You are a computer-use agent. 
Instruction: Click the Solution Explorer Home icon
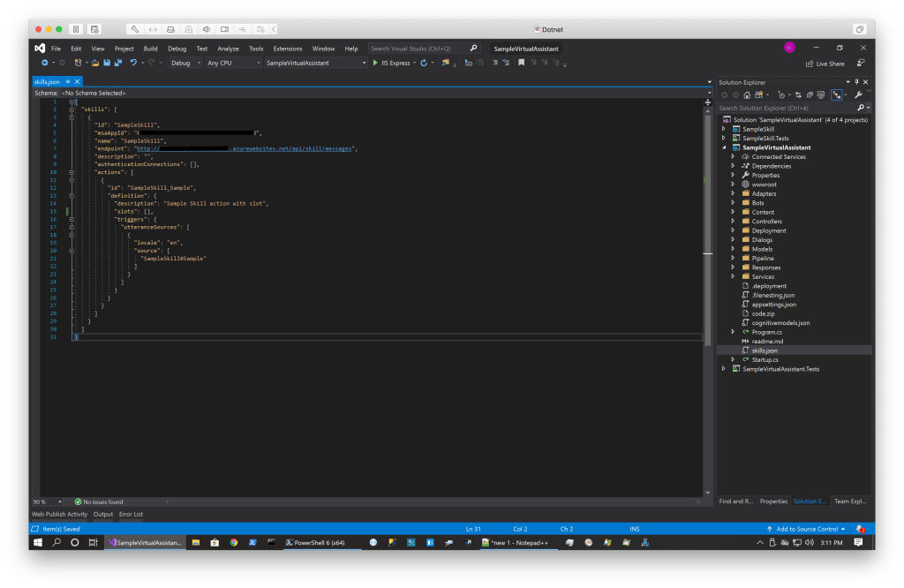(747, 94)
